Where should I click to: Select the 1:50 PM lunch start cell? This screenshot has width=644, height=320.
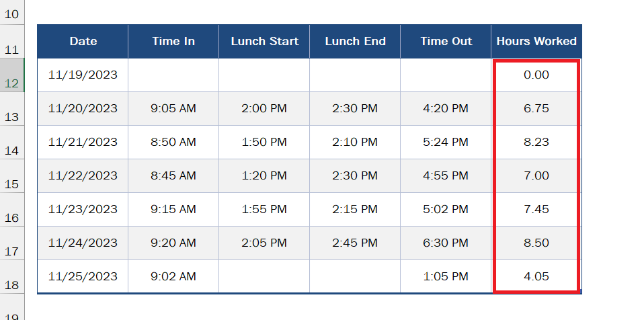(x=264, y=142)
